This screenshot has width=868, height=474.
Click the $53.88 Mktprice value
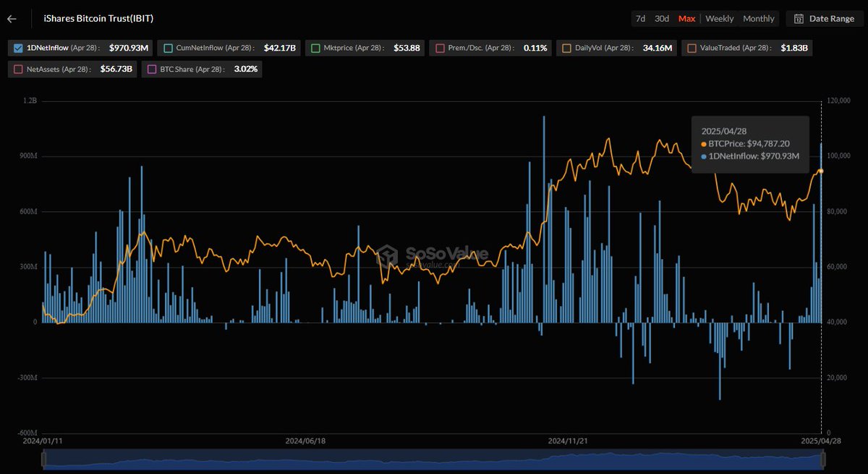407,48
